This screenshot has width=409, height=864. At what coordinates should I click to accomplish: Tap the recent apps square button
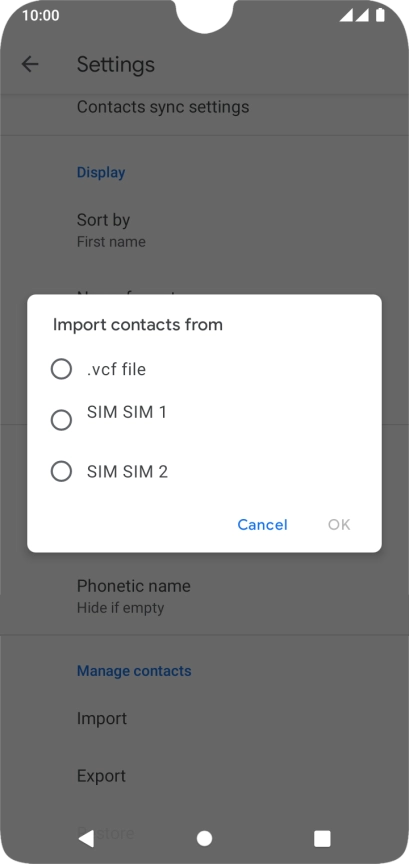tap(322, 838)
